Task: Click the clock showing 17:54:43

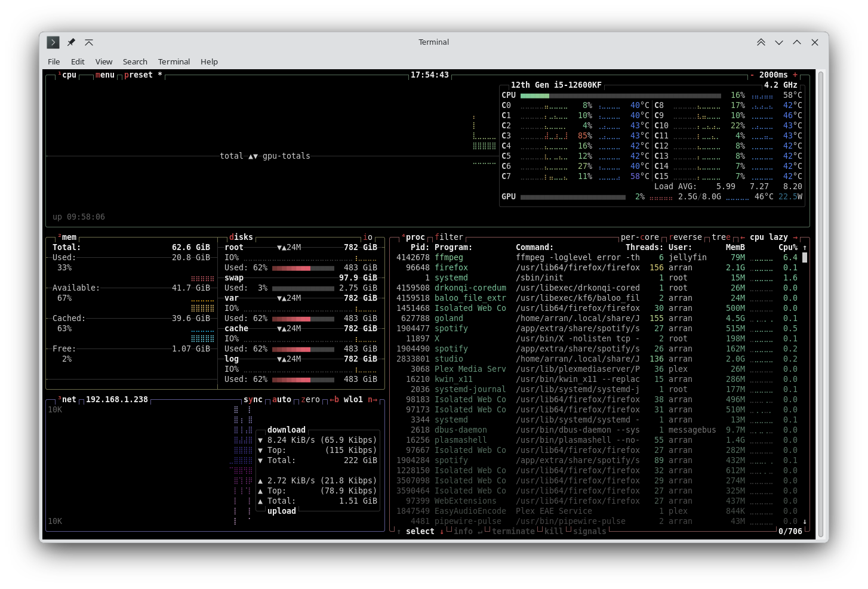Action: coord(430,75)
